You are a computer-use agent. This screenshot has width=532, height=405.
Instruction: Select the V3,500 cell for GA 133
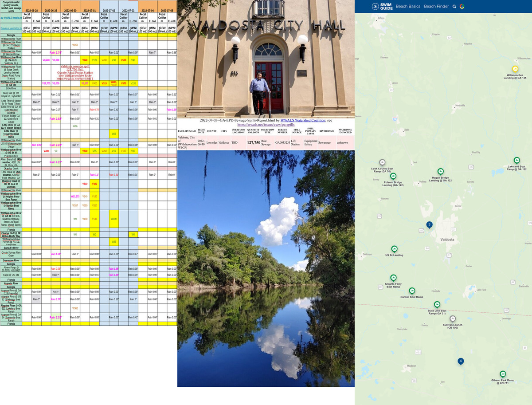(84, 83)
